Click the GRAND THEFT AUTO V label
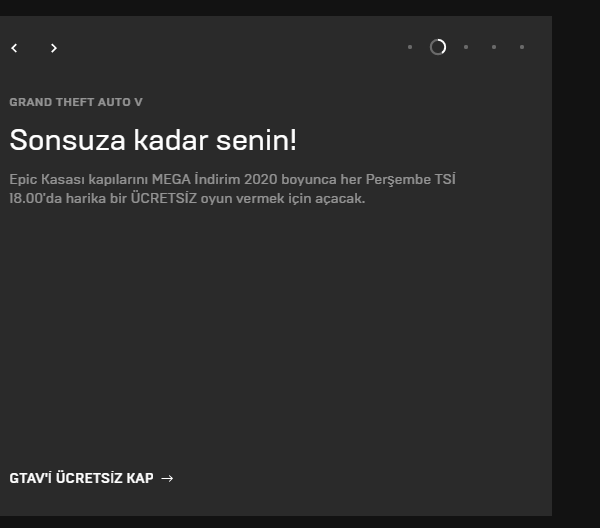The width and height of the screenshot is (600, 528). (76, 102)
